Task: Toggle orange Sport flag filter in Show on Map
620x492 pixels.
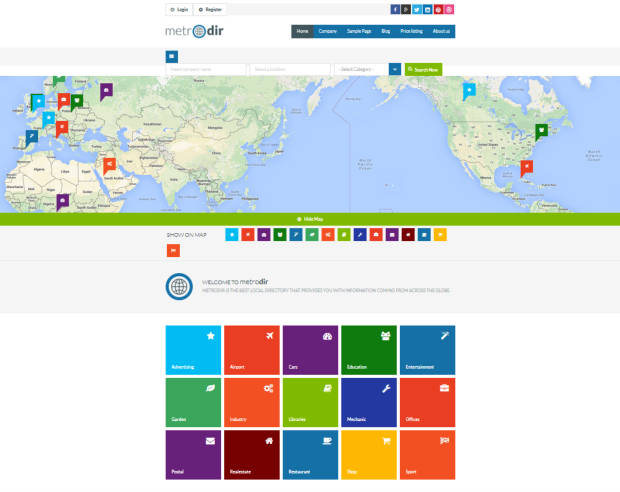Action: [x=173, y=250]
